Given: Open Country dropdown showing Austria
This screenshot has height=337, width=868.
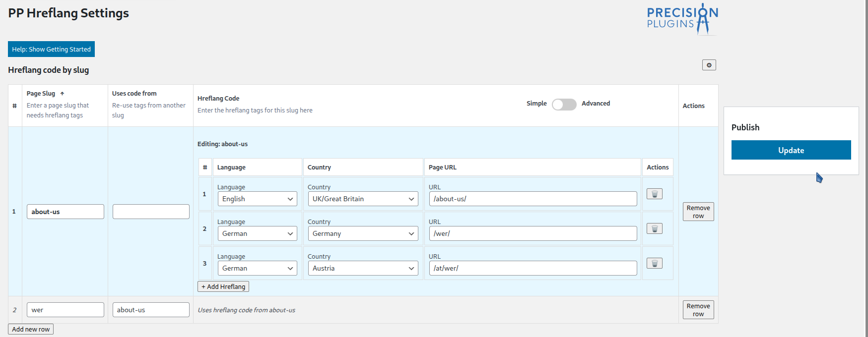Looking at the screenshot, I should click(363, 268).
